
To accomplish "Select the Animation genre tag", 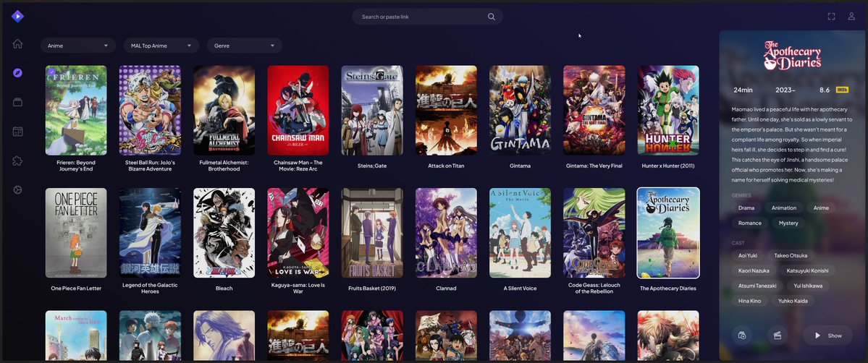I will (784, 208).
